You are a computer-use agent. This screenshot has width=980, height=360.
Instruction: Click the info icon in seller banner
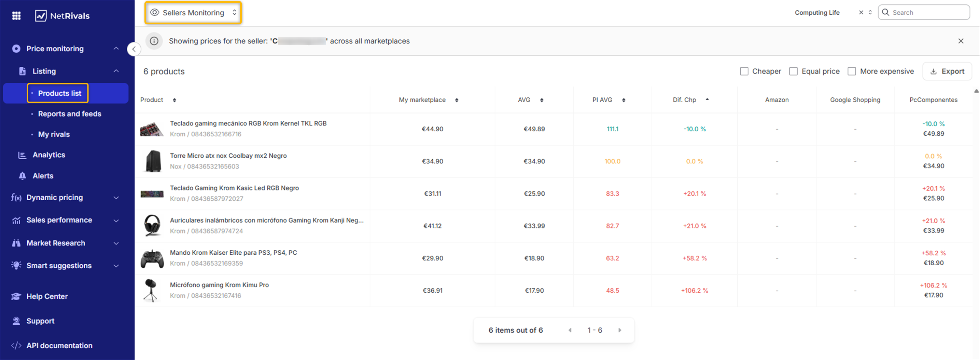154,41
